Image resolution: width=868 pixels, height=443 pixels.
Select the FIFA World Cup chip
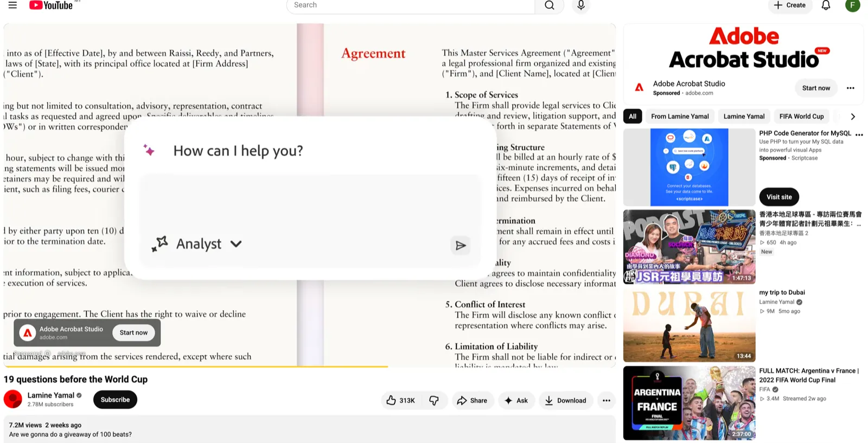click(x=801, y=116)
